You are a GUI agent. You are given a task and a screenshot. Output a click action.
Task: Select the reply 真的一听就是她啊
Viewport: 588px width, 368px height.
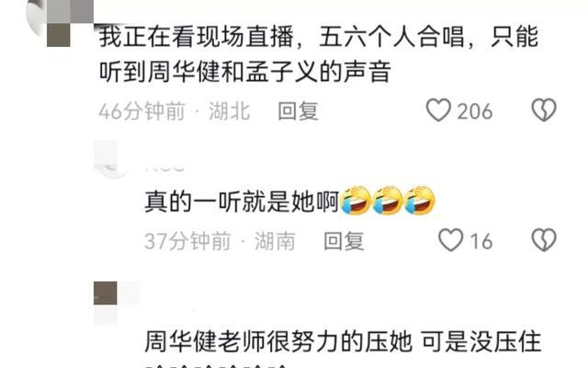pos(242,201)
